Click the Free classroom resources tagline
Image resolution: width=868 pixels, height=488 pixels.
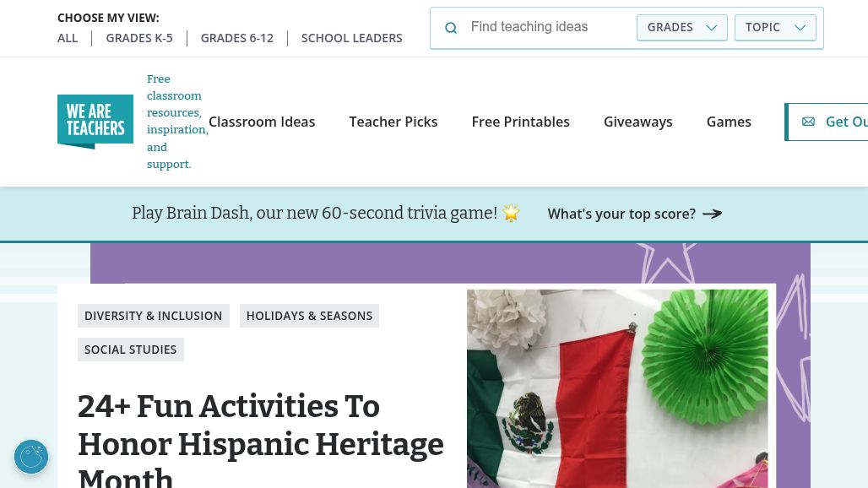[177, 122]
